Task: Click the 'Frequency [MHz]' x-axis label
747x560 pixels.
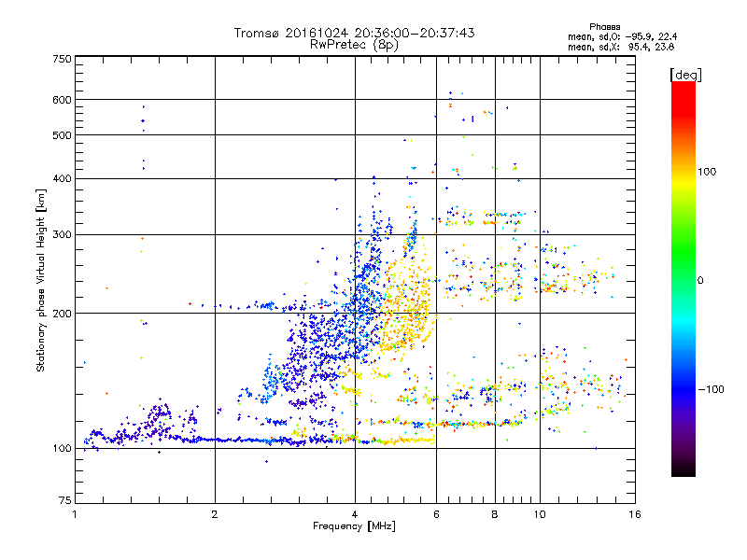Action: tap(354, 526)
